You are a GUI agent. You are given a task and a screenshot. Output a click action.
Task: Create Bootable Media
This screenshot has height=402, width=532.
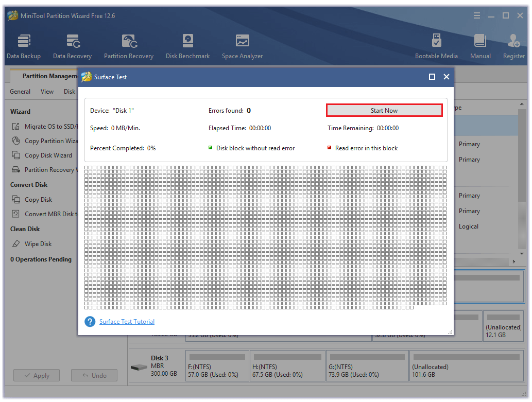coord(436,47)
